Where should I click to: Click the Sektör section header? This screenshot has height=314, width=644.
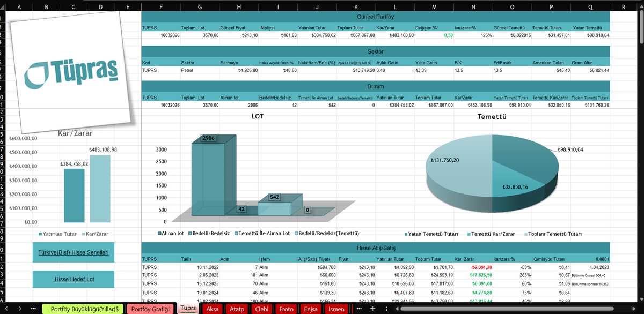tap(376, 51)
